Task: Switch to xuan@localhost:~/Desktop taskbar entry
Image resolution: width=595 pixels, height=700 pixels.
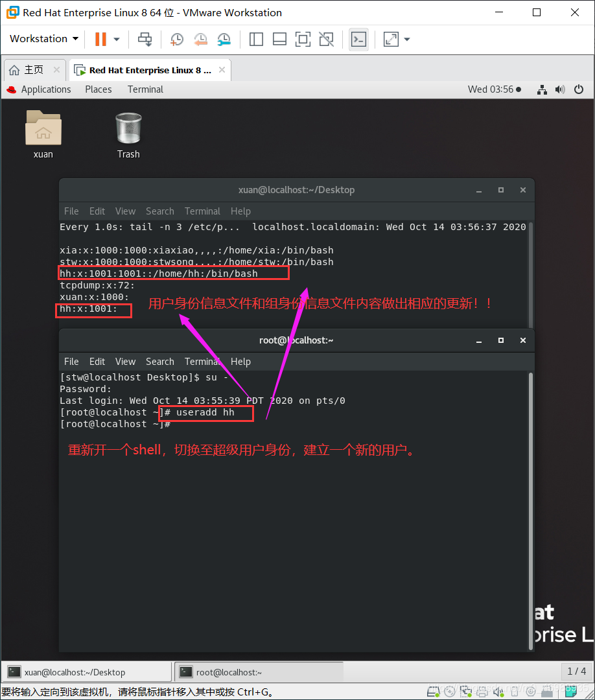Action: tap(87, 672)
